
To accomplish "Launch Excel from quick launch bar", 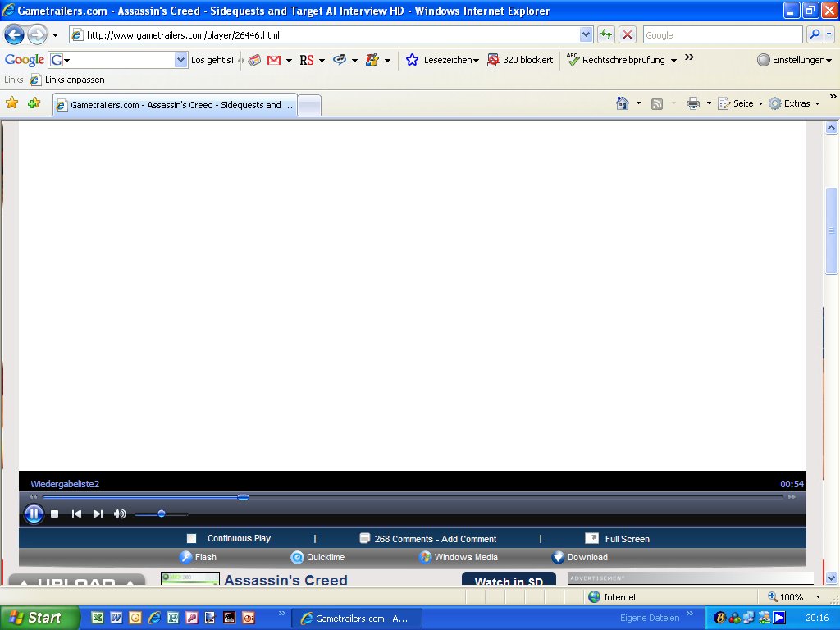I will (x=98, y=618).
